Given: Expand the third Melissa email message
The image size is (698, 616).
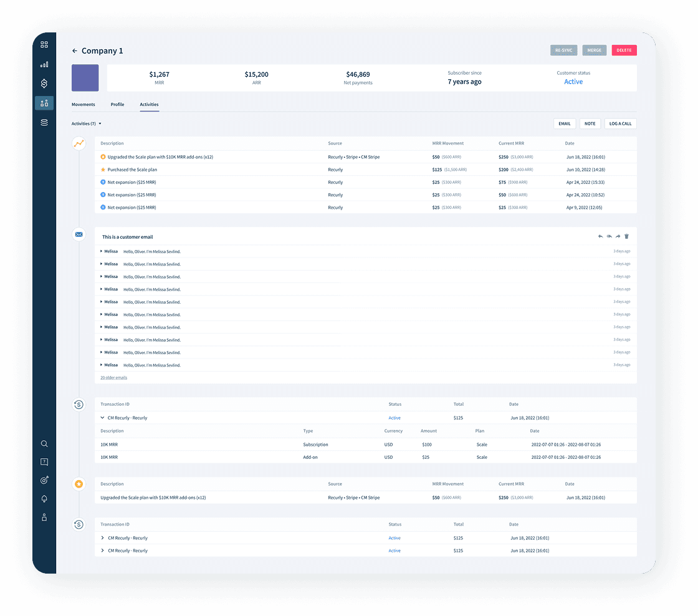Looking at the screenshot, I should pos(102,277).
